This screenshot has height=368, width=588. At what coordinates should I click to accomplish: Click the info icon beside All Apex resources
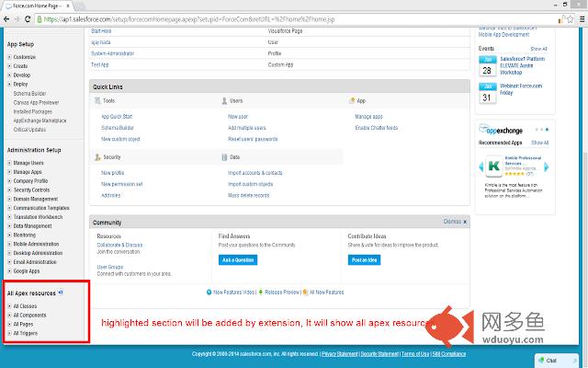[61, 293]
